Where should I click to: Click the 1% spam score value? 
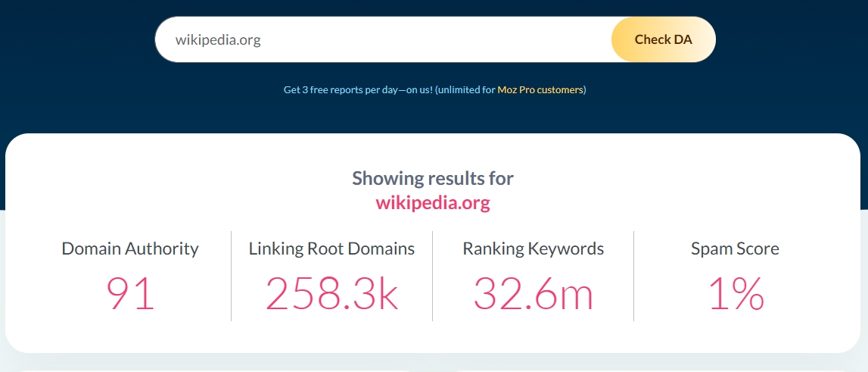[x=735, y=294]
